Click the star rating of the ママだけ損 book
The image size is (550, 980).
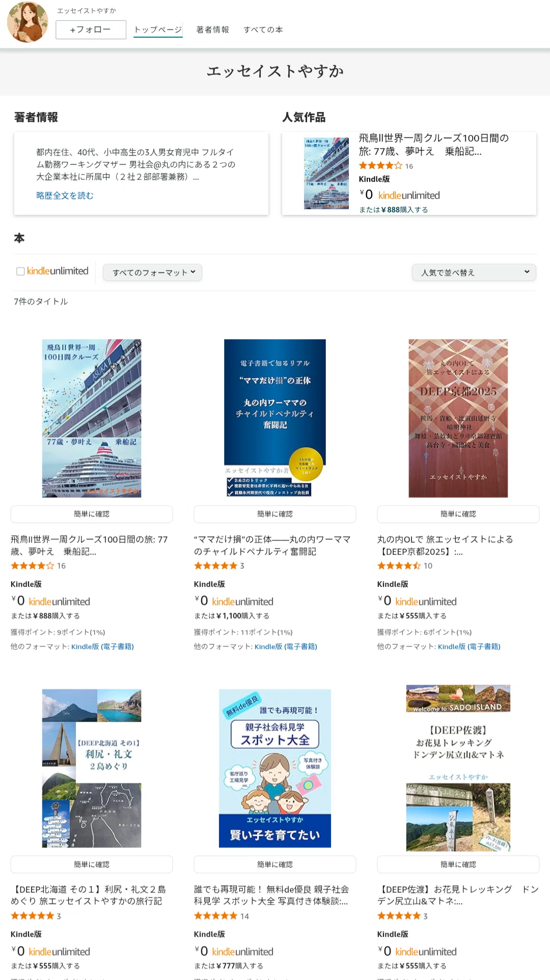[216, 566]
